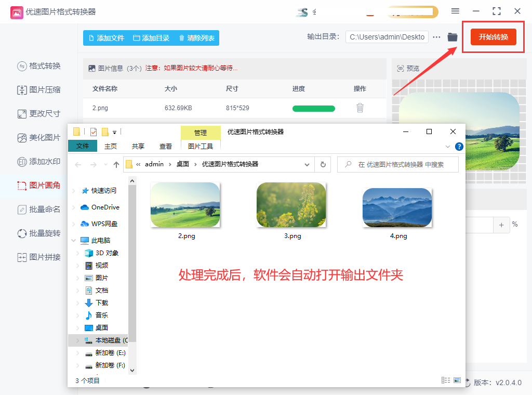Viewport: 532px width, 395px height.
Task: Click the refresh button in Explorer address bar
Action: click(x=323, y=165)
